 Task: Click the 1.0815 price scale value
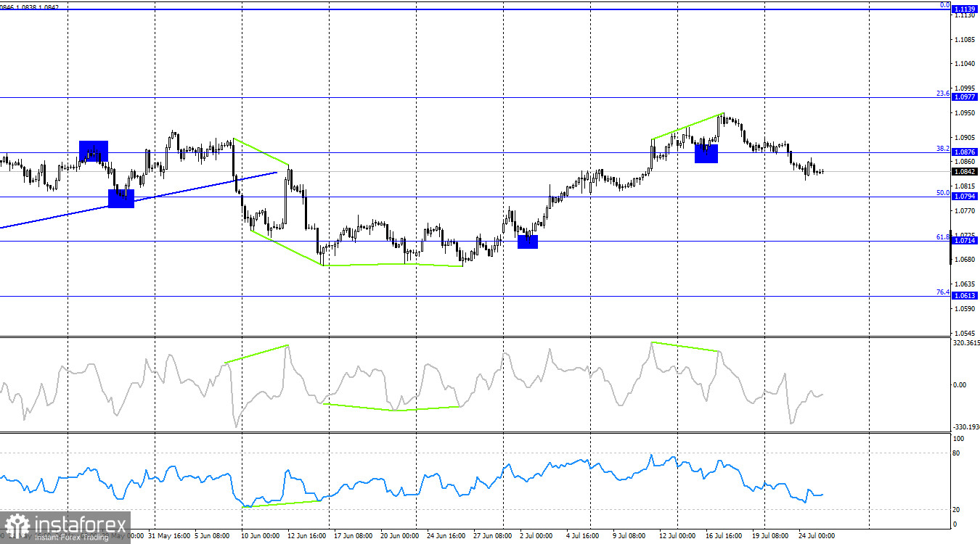(965, 186)
